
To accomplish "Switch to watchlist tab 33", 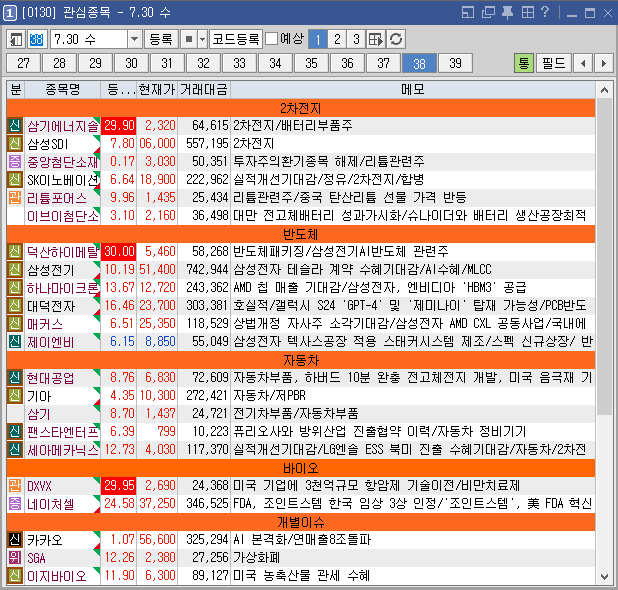I will coord(239,63).
